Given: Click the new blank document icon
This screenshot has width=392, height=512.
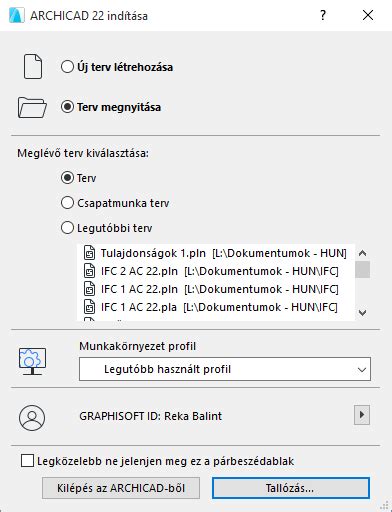Looking at the screenshot, I should pyautogui.click(x=33, y=67).
